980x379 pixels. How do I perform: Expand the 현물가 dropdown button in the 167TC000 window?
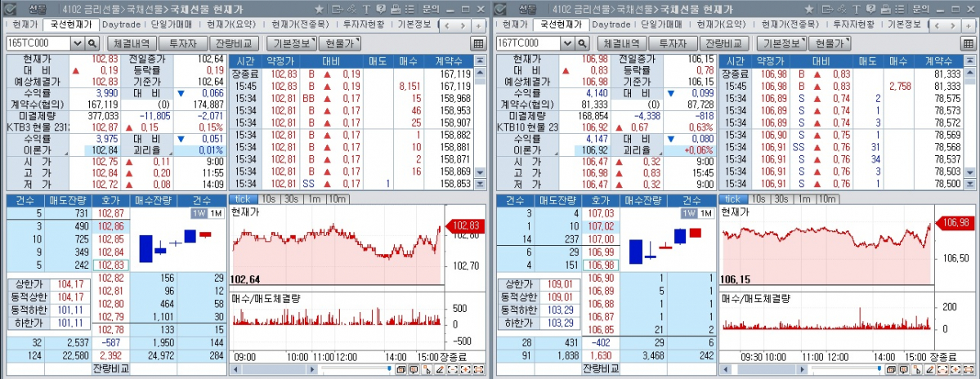pyautogui.click(x=830, y=43)
